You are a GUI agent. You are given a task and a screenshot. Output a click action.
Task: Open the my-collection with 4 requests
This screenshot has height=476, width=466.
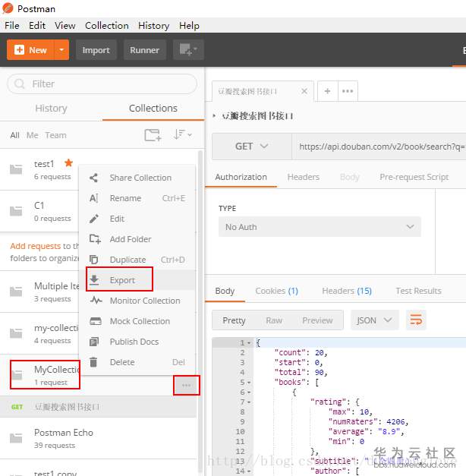(x=39, y=333)
